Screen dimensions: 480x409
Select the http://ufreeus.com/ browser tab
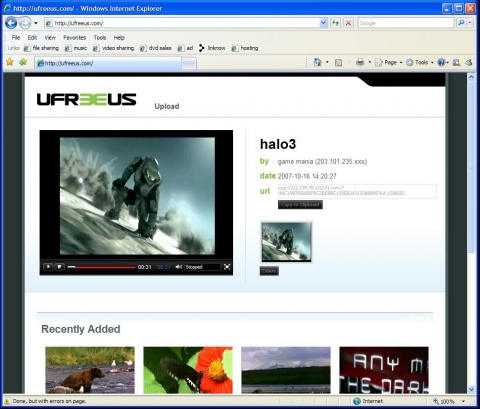(108, 63)
